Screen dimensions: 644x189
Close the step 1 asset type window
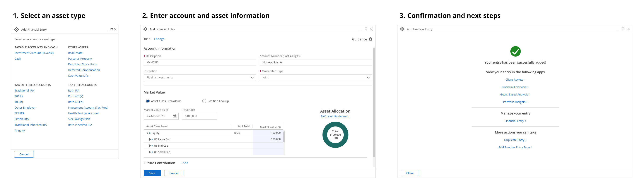115,29
